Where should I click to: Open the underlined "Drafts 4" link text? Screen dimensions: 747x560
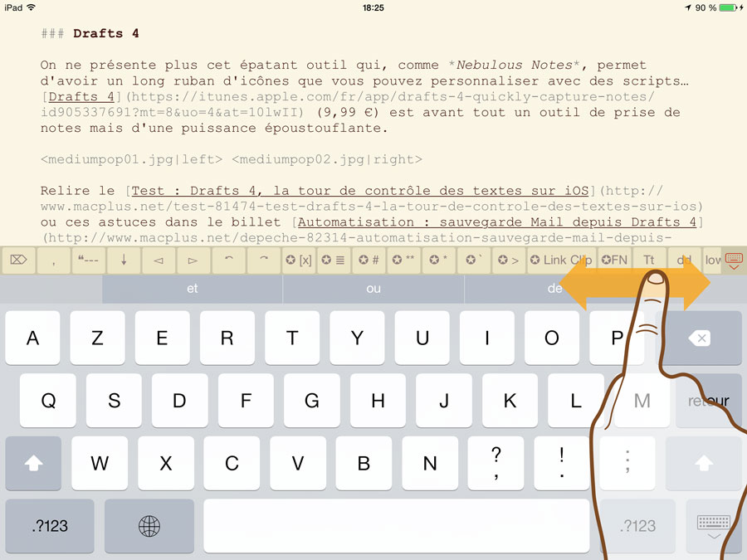(x=81, y=97)
